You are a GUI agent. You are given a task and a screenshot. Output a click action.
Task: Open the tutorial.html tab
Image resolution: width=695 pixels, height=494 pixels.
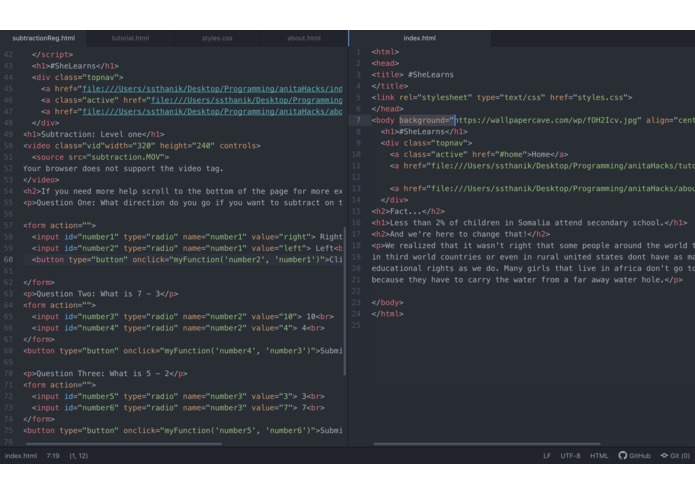[130, 38]
